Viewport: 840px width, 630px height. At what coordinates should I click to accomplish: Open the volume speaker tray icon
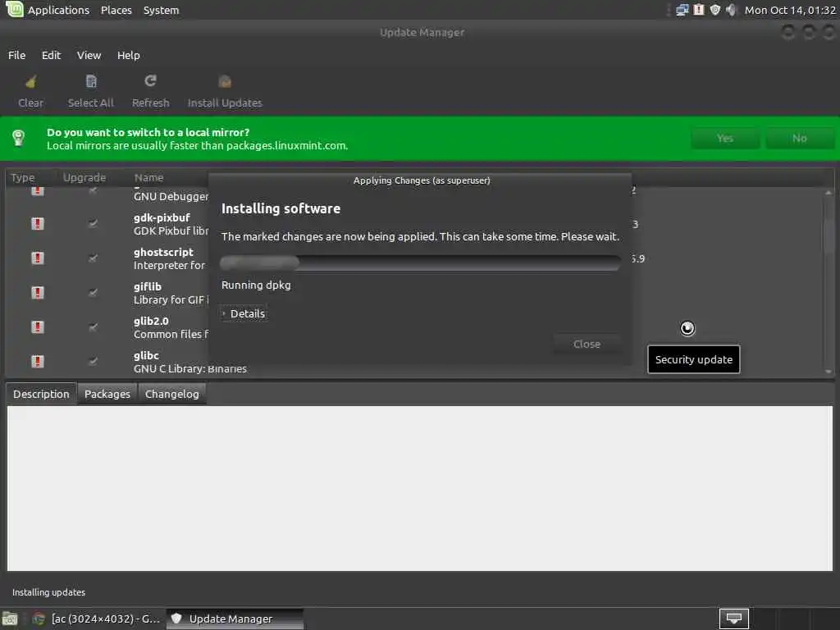pyautogui.click(x=731, y=10)
